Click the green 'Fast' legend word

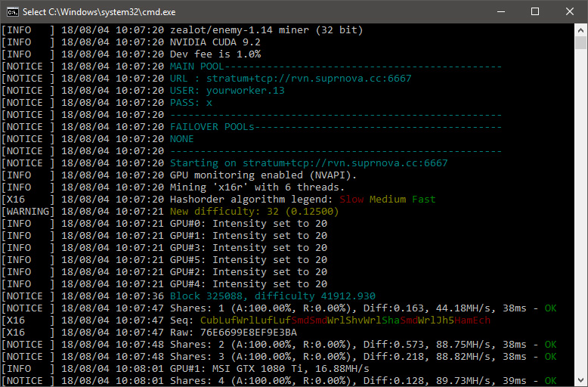424,199
